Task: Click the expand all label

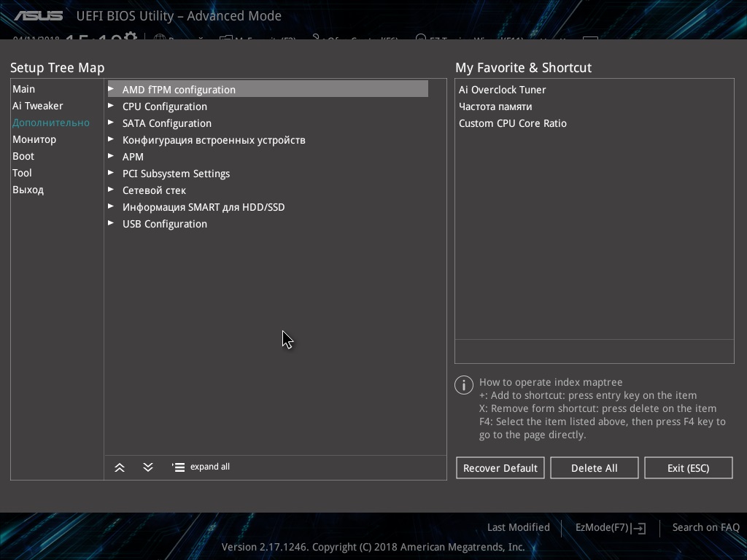Action: pyautogui.click(x=210, y=467)
